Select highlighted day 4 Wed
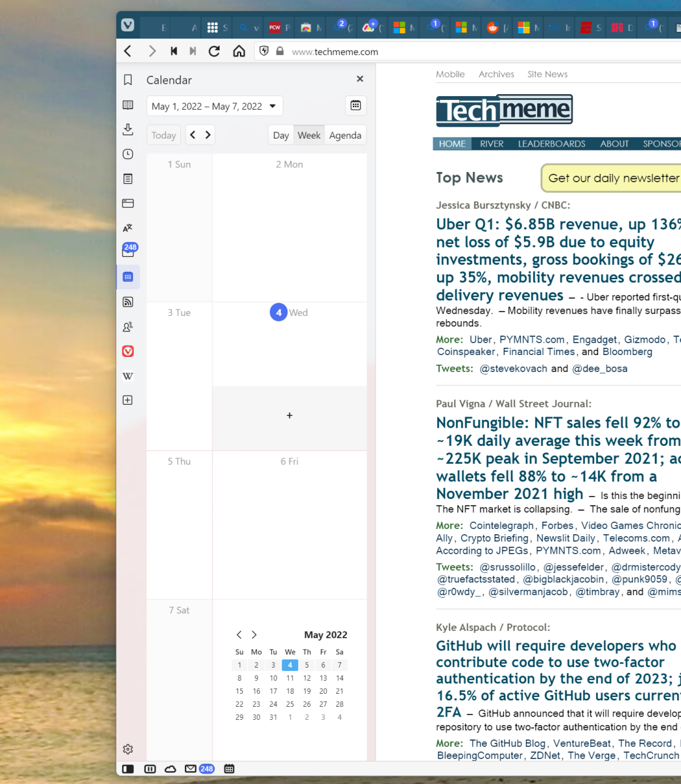The height and width of the screenshot is (784, 681). coord(278,313)
